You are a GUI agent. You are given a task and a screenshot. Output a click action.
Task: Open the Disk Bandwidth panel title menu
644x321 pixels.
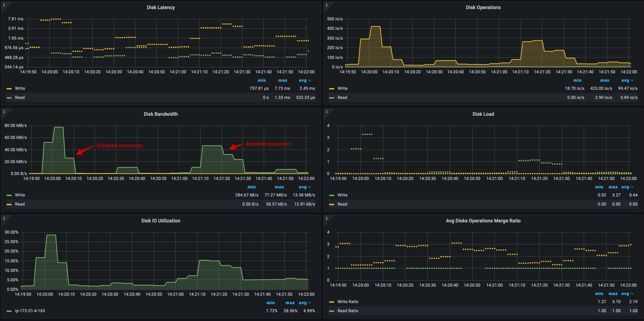pos(161,114)
